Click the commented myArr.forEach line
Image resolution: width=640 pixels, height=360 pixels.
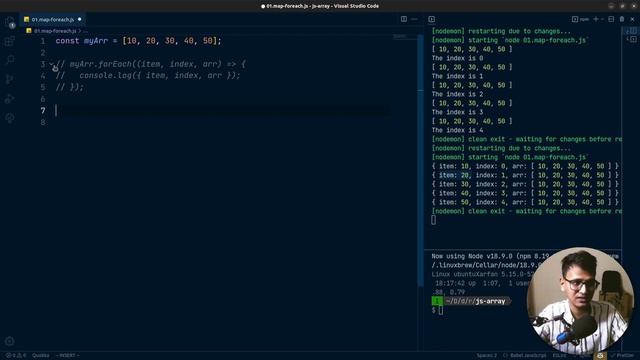pos(151,64)
